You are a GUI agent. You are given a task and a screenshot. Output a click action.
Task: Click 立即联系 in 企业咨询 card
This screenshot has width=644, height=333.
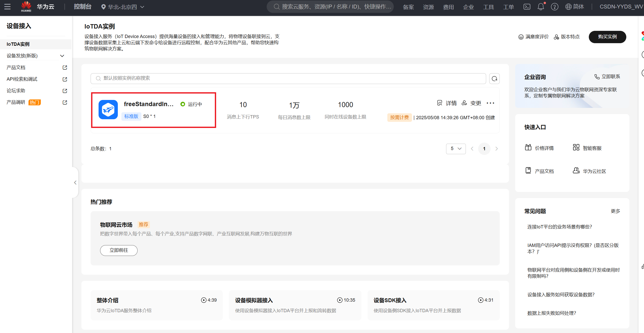click(607, 77)
